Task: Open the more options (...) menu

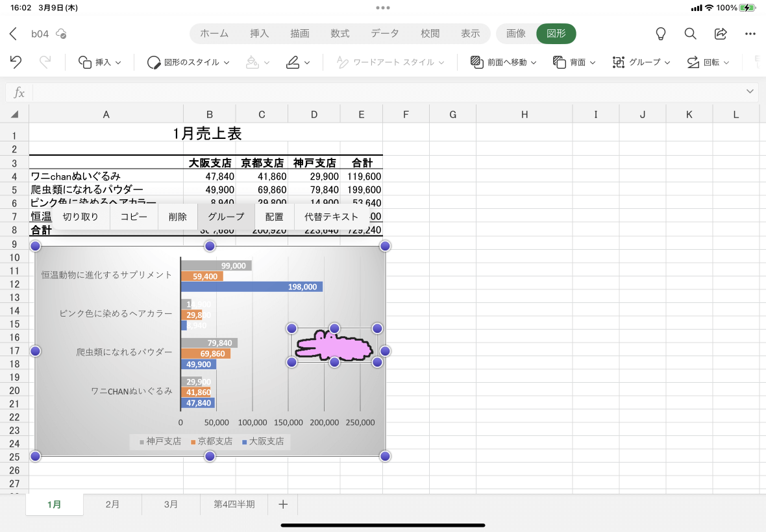Action: [x=750, y=33]
